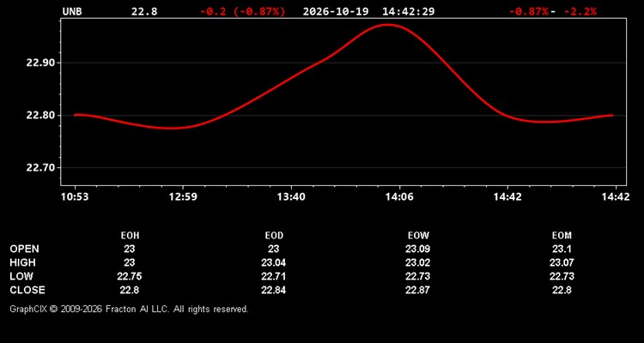Screen dimensions: 644x343
Task: Select the 10:53 time axis label
Action: click(75, 197)
